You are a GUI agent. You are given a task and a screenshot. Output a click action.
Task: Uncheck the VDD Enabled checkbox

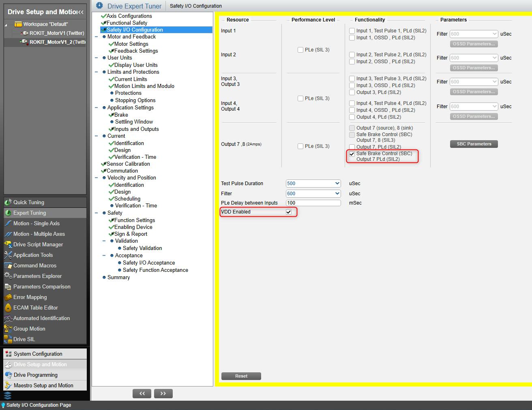pyautogui.click(x=289, y=212)
